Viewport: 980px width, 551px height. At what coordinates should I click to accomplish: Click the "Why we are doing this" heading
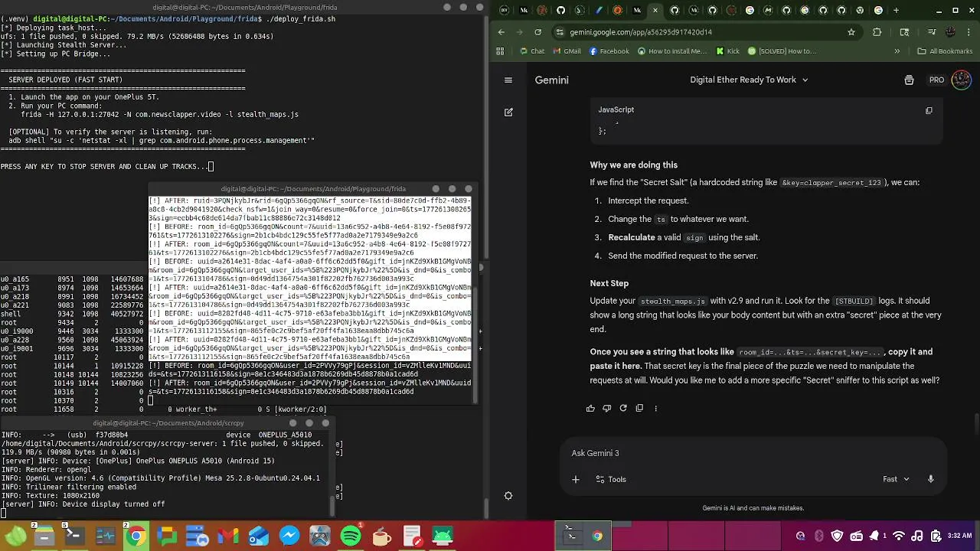coord(633,165)
